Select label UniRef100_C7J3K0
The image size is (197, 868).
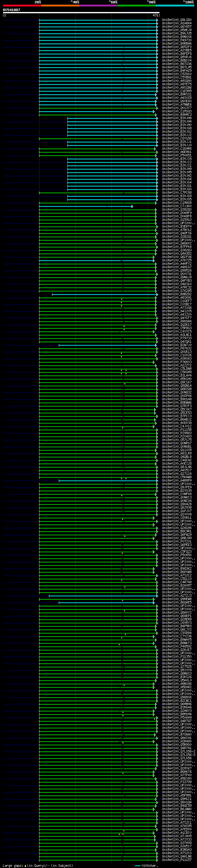pyautogui.click(x=176, y=206)
